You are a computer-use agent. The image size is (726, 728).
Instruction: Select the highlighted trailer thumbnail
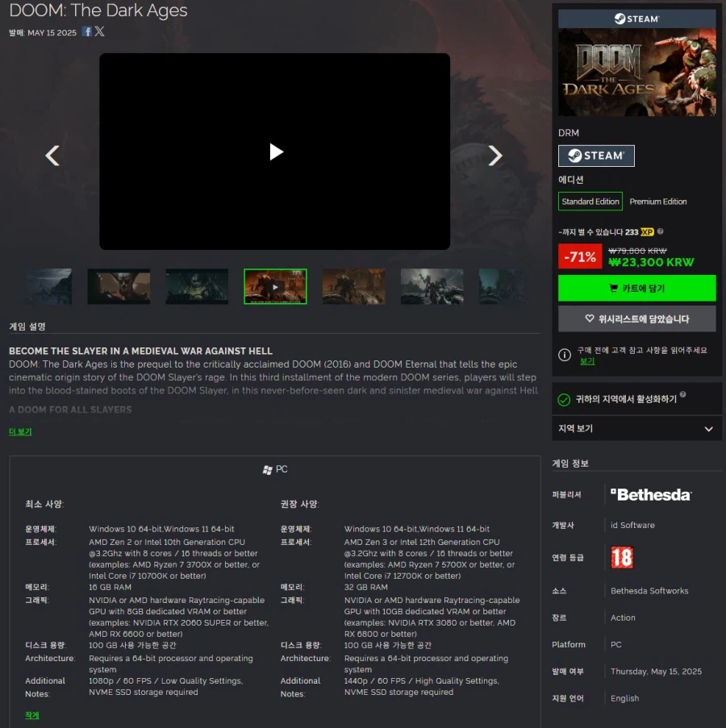pos(274,286)
